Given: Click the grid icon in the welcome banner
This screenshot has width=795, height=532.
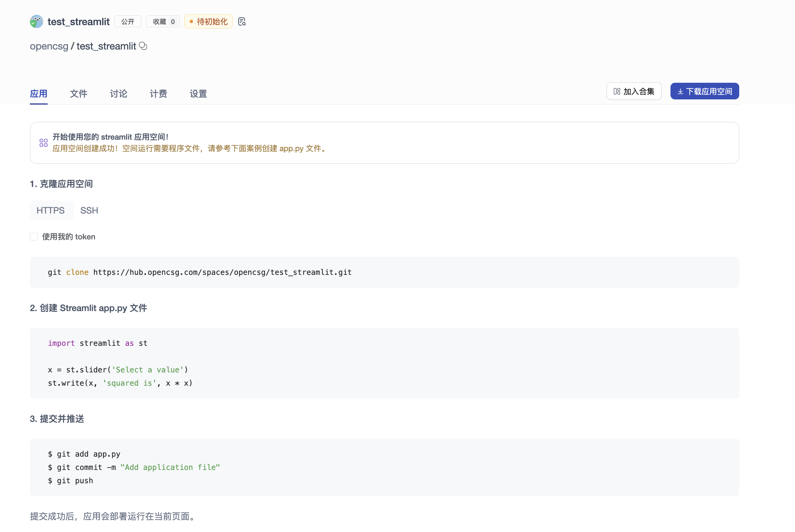Looking at the screenshot, I should click(x=44, y=143).
